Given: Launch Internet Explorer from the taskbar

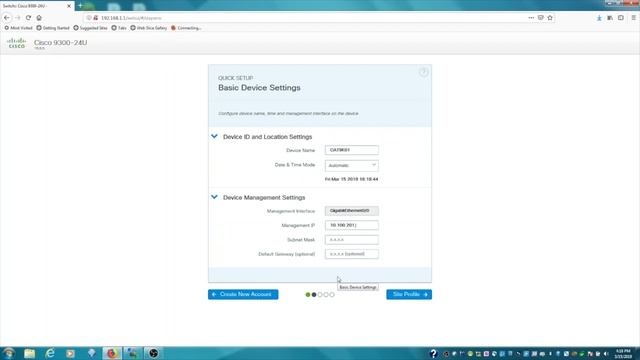Looking at the screenshot, I should tap(50, 353).
